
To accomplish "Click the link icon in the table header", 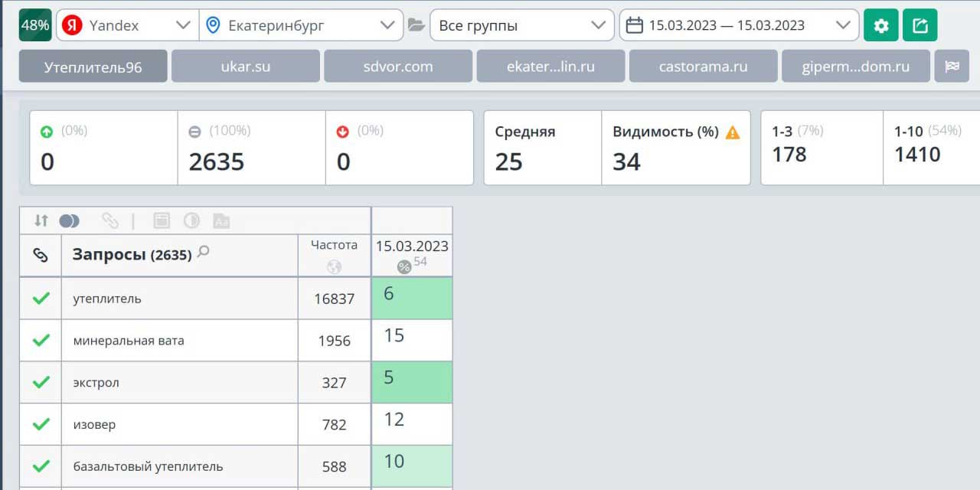I will tap(41, 256).
